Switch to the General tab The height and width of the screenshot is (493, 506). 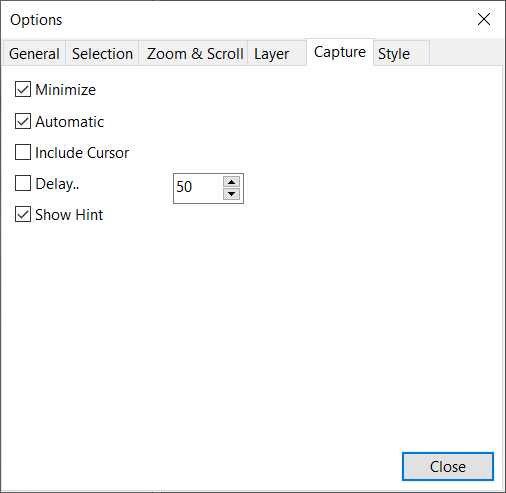tap(34, 53)
